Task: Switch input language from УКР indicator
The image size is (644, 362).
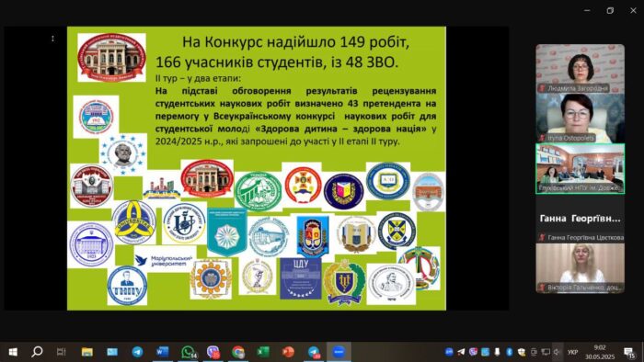Action: 572,352
